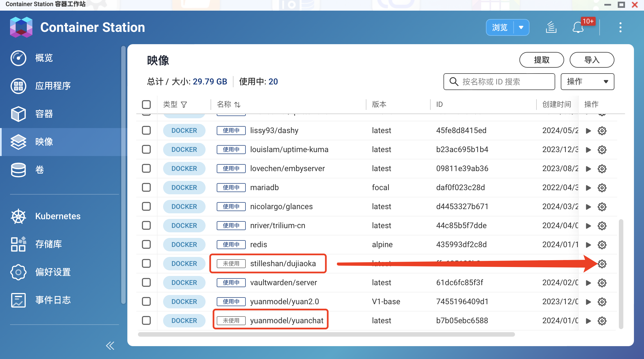Viewport: 644px width, 359px height.
Task: Check the lovechen/embyserver row checkbox
Action: [x=146, y=168]
